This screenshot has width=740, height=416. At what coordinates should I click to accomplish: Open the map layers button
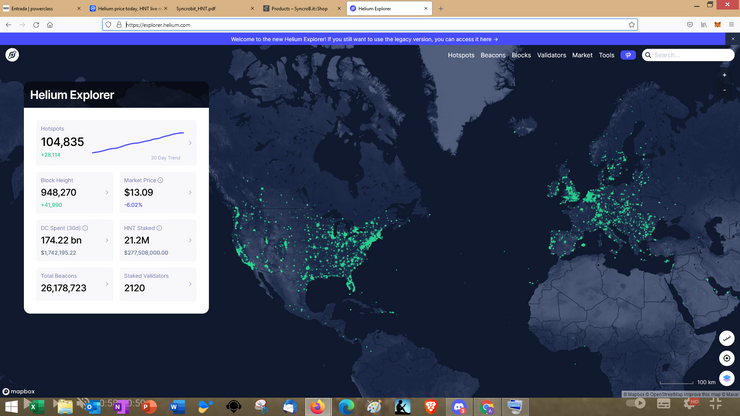[x=726, y=378]
